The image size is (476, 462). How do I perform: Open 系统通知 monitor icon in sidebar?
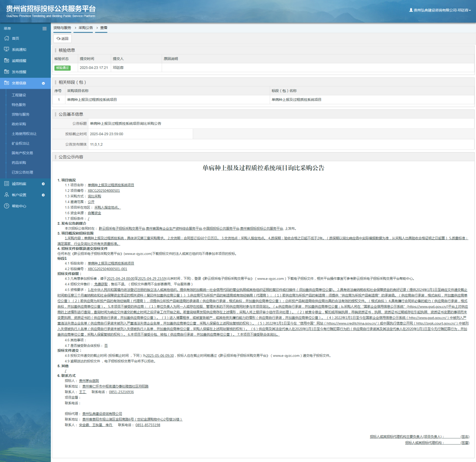(x=6, y=50)
